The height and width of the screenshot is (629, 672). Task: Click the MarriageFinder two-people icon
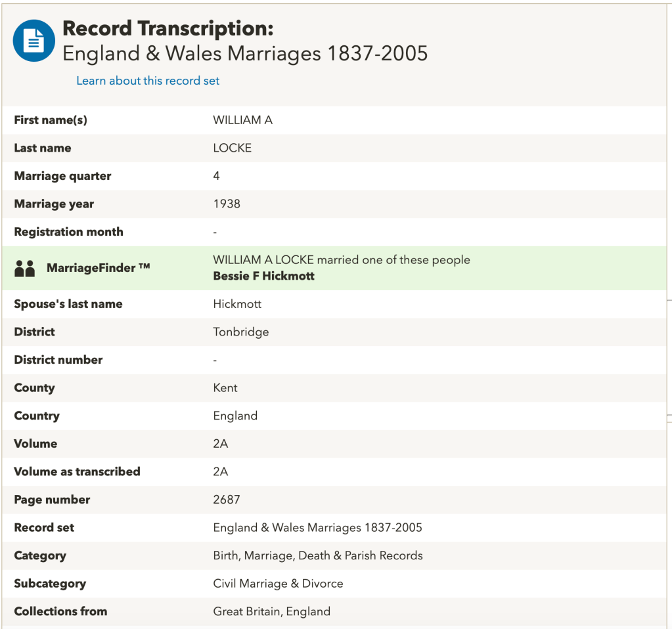pos(24,269)
